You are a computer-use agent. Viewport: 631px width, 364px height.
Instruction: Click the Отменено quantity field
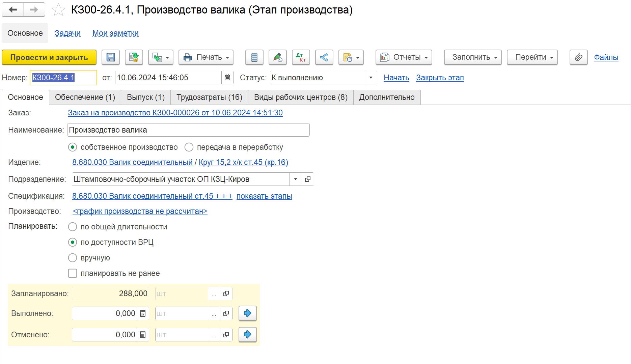(x=105, y=335)
